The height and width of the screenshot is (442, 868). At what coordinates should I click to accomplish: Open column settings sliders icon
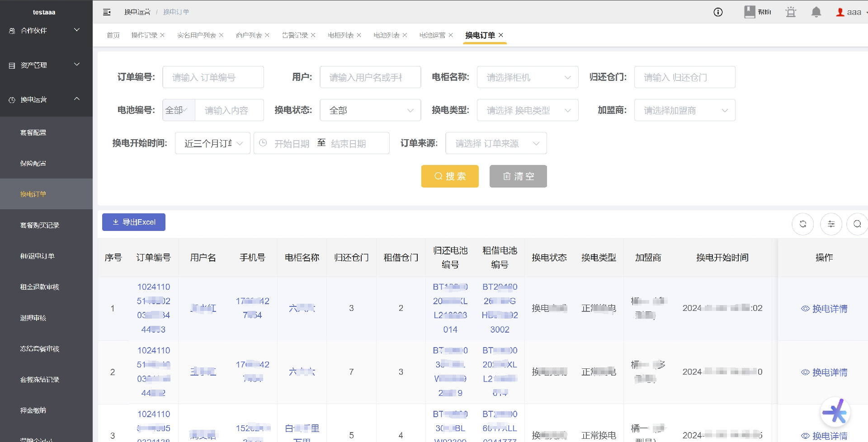click(831, 224)
